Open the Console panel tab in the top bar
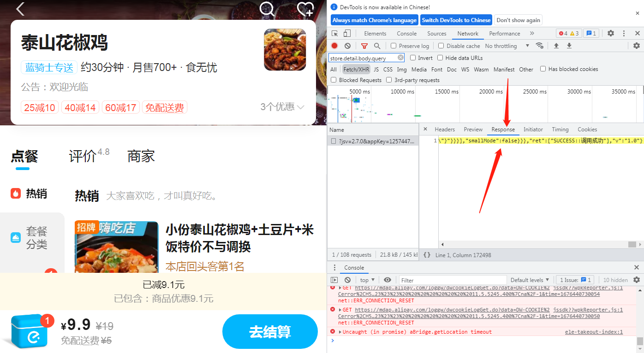The image size is (644, 353). tap(406, 34)
